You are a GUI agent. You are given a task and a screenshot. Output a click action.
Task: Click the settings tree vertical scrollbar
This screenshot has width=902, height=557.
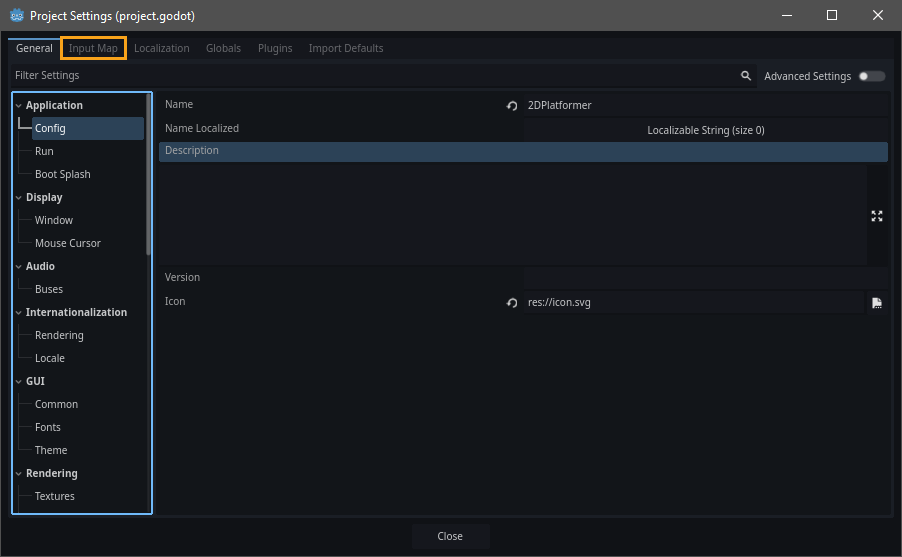click(x=149, y=175)
